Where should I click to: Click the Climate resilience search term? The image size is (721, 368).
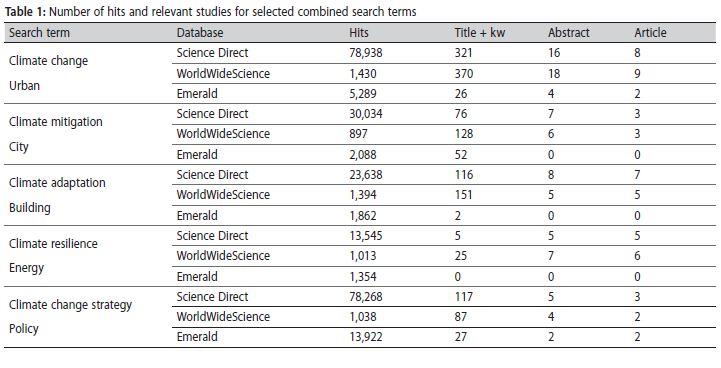click(x=53, y=243)
